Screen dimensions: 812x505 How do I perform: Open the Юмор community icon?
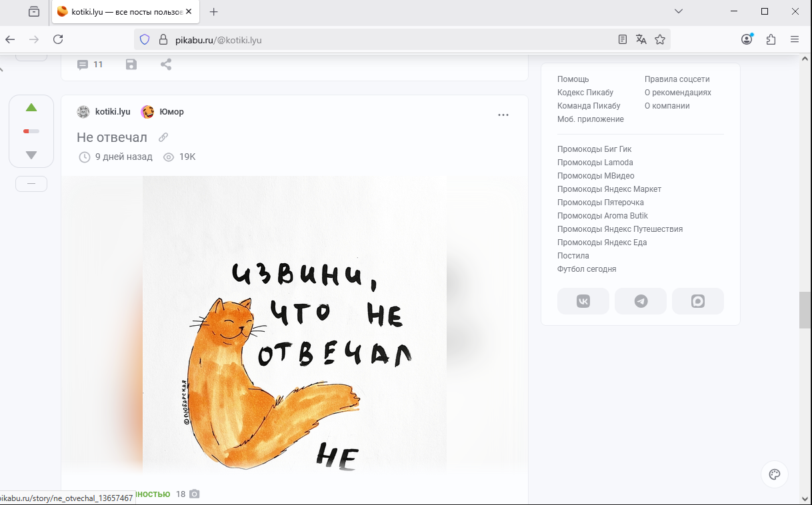[x=147, y=112]
